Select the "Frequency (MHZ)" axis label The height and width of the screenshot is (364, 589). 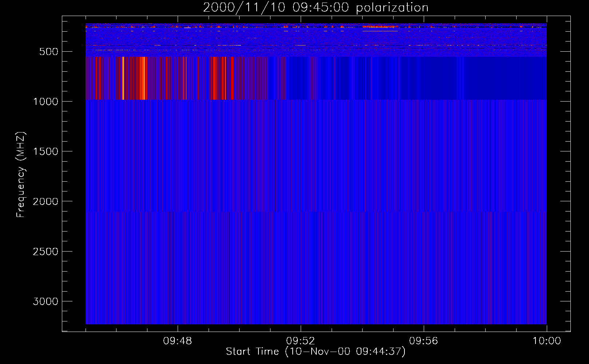coord(21,175)
